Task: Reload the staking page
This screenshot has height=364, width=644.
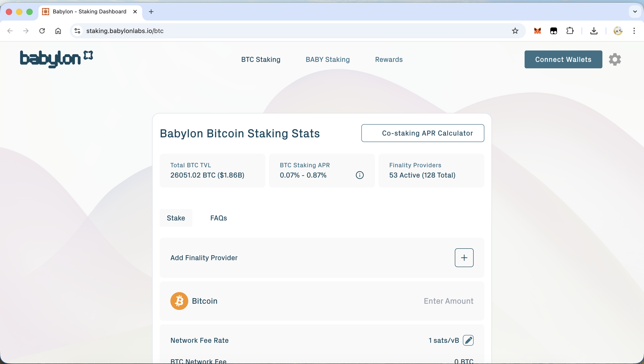Action: pos(42,31)
